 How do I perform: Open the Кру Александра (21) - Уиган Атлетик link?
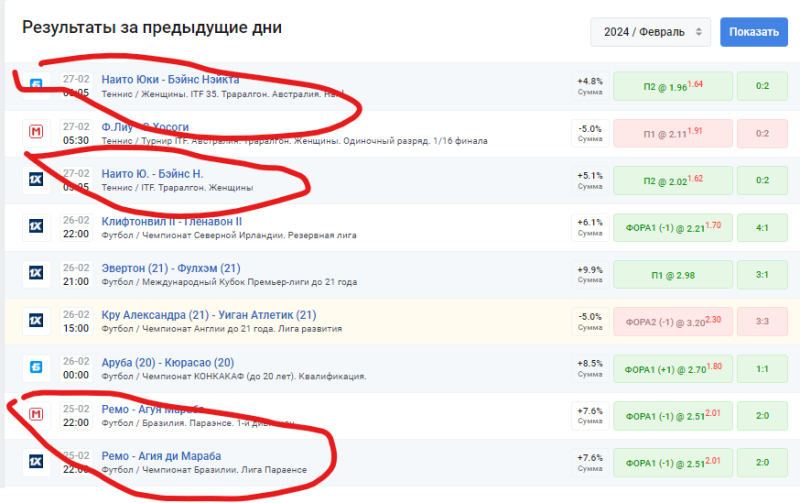[208, 315]
